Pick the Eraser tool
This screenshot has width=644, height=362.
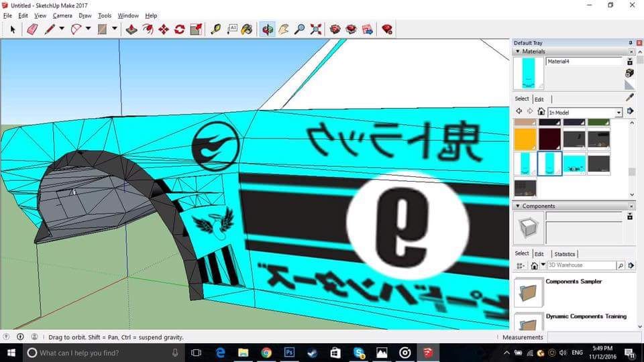point(32,29)
